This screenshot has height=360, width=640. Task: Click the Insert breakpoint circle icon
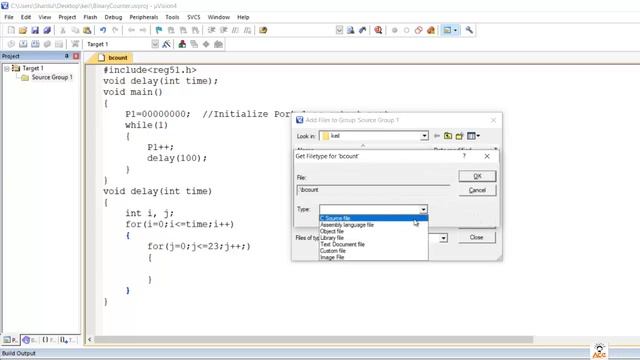coord(394,30)
